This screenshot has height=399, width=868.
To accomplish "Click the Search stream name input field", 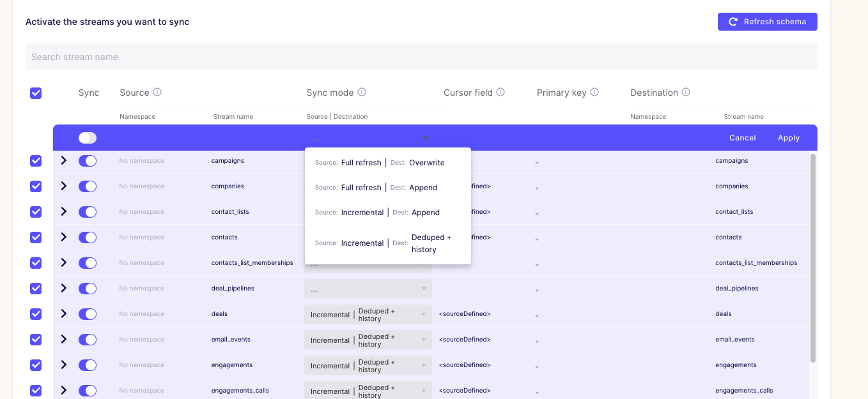I will (x=421, y=56).
